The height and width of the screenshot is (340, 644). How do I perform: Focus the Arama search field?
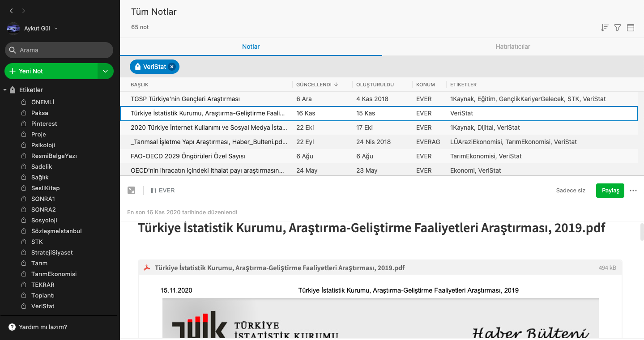coord(59,50)
